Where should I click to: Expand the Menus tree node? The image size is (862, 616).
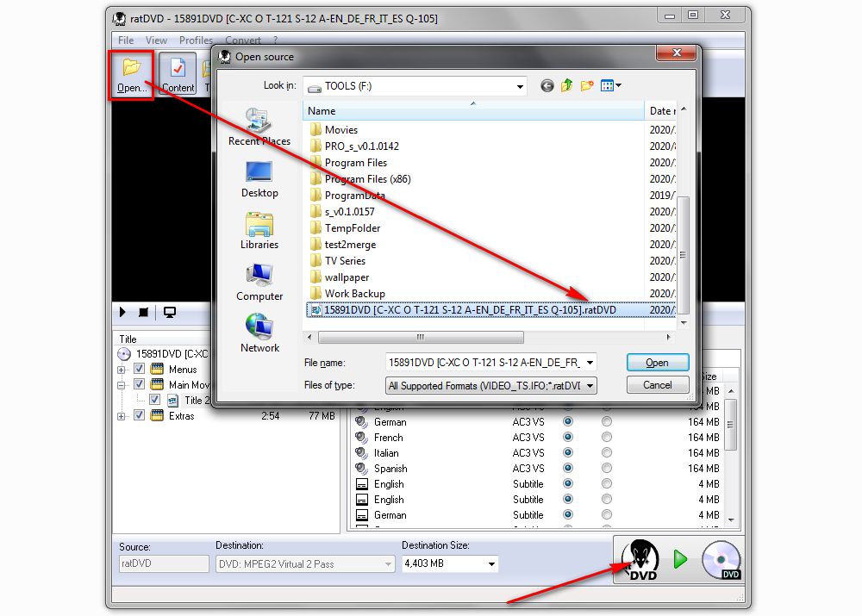(121, 370)
